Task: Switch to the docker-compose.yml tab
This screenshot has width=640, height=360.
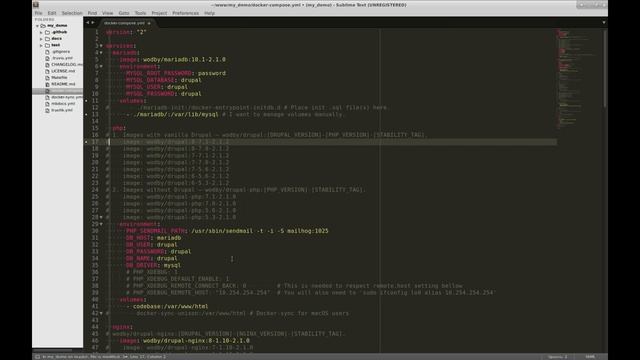Action: [124, 23]
